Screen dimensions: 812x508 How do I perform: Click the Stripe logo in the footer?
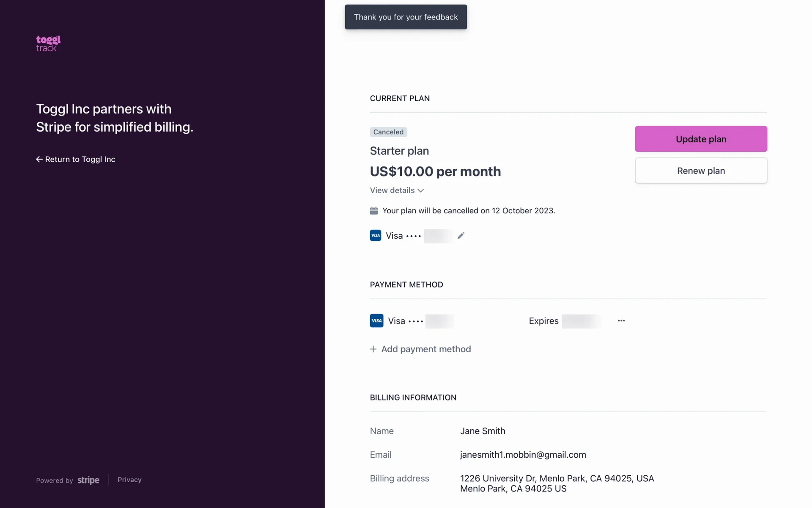click(88, 480)
